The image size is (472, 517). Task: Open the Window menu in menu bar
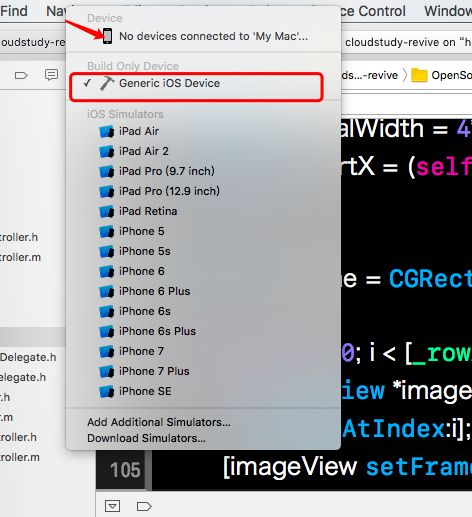[448, 11]
